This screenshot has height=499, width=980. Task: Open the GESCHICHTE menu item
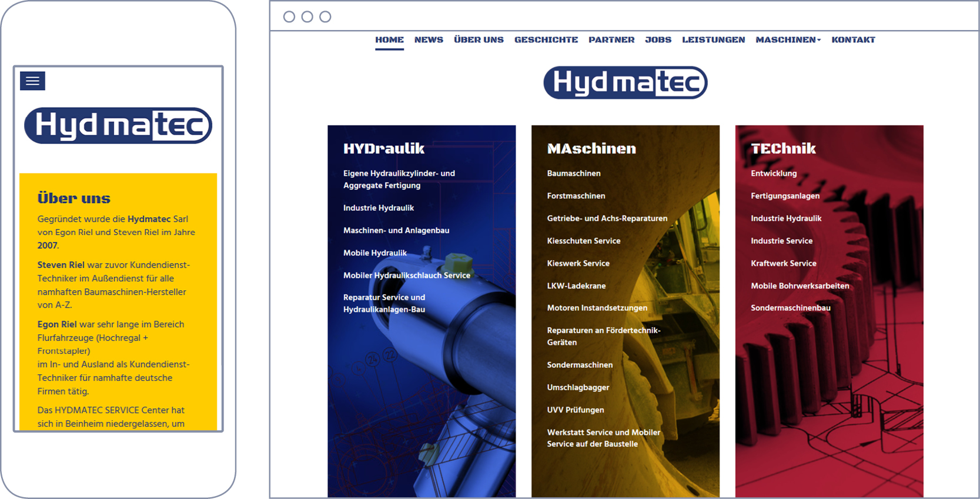[546, 40]
